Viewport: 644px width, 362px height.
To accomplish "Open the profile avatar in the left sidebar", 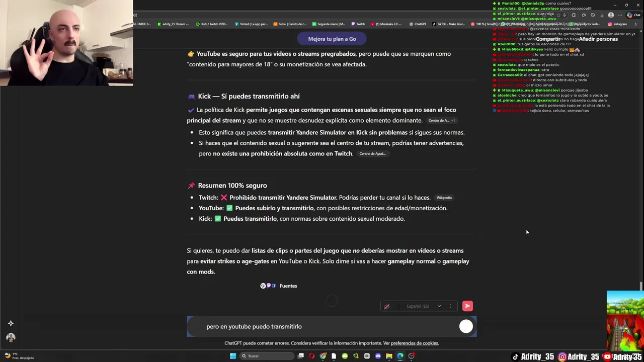I will click(11, 337).
